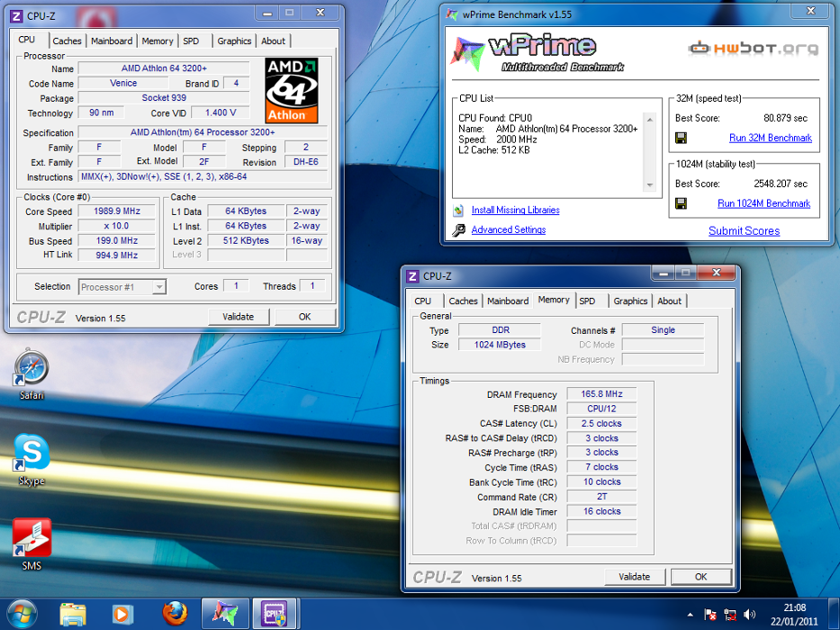Switch to wPrime taskbar button

click(x=225, y=614)
